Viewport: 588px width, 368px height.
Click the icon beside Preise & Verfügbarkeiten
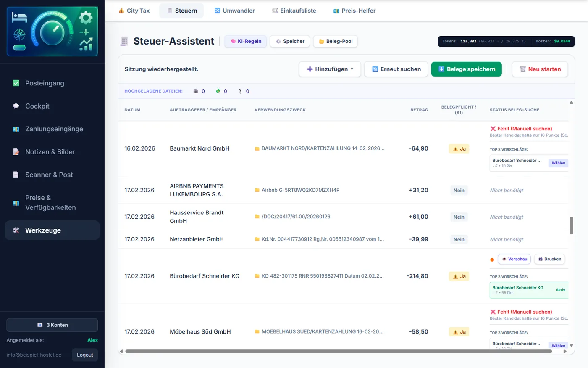coord(16,203)
